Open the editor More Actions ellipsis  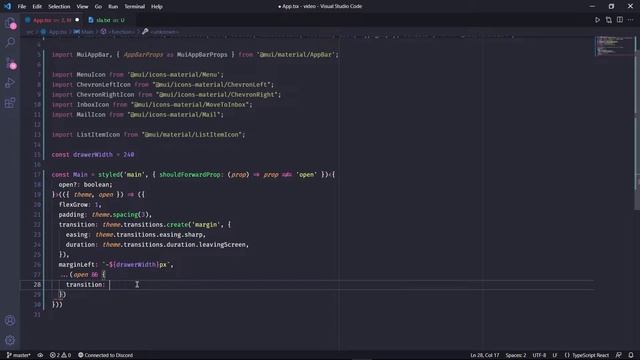[x=631, y=20]
